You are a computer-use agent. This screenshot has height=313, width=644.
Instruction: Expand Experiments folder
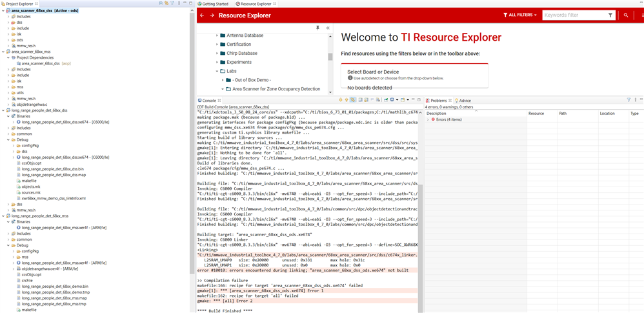click(x=217, y=62)
